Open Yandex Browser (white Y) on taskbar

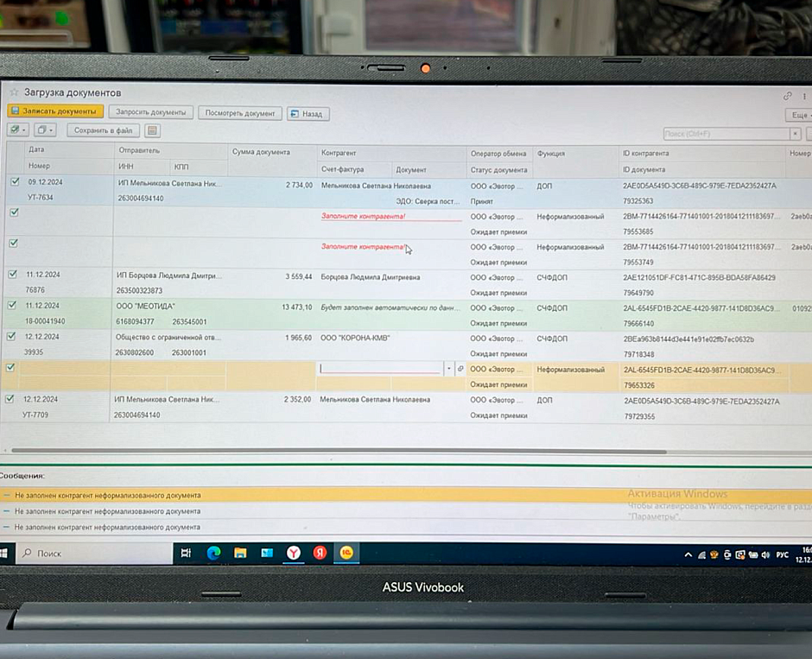pyautogui.click(x=294, y=554)
